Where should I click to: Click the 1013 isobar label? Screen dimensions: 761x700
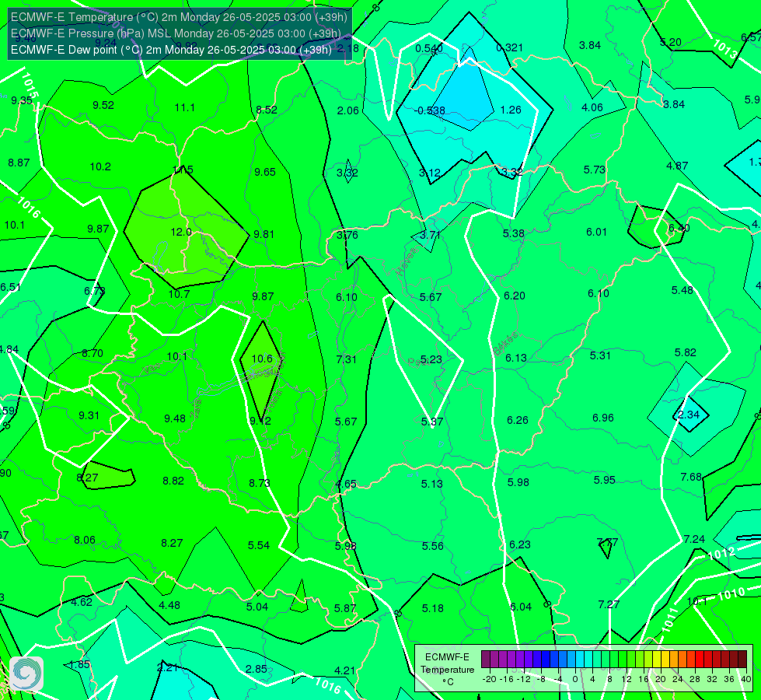click(725, 50)
